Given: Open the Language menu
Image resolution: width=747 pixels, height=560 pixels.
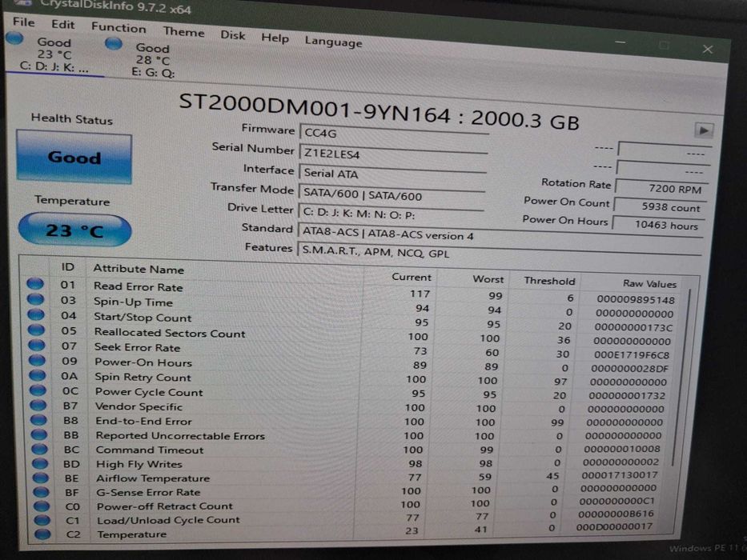Looking at the screenshot, I should 334,42.
